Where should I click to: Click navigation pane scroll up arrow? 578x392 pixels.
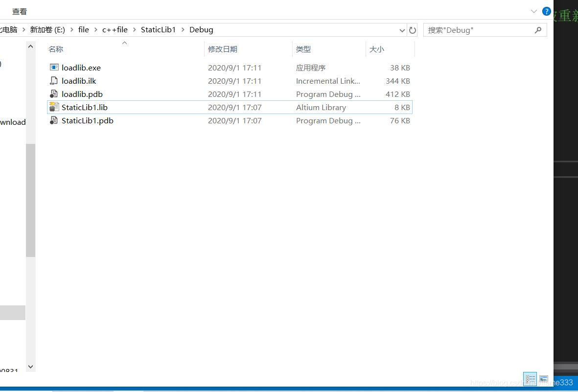pos(31,46)
